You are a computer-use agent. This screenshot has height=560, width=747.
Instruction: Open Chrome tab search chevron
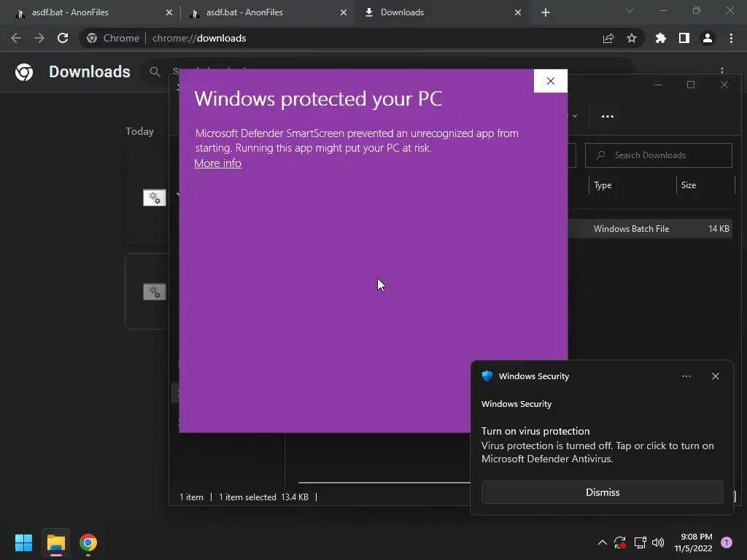(629, 10)
